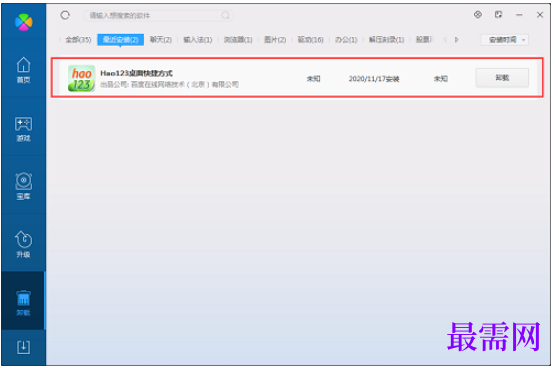The width and height of the screenshot is (559, 368).
Task: Switch to the 浏览器(1) tab
Action: 238,40
